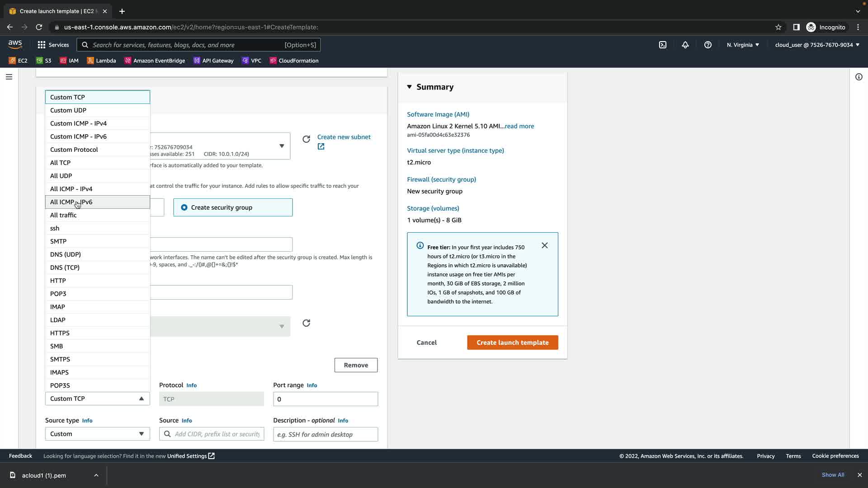This screenshot has height=488, width=868.
Task: Open the info panel icon at right
Action: [x=859, y=77]
